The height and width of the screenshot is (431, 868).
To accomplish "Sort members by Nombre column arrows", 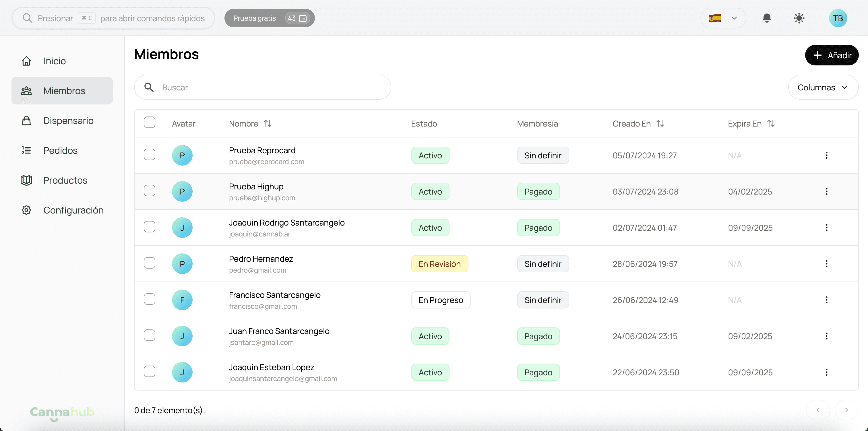I will (268, 124).
